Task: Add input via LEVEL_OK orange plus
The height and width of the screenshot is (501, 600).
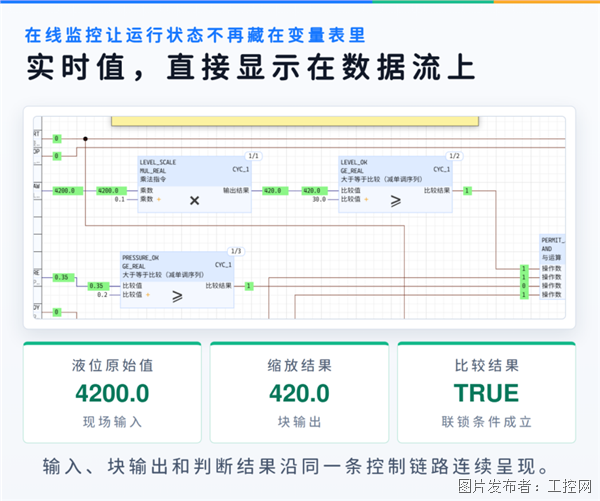Action: (x=366, y=199)
